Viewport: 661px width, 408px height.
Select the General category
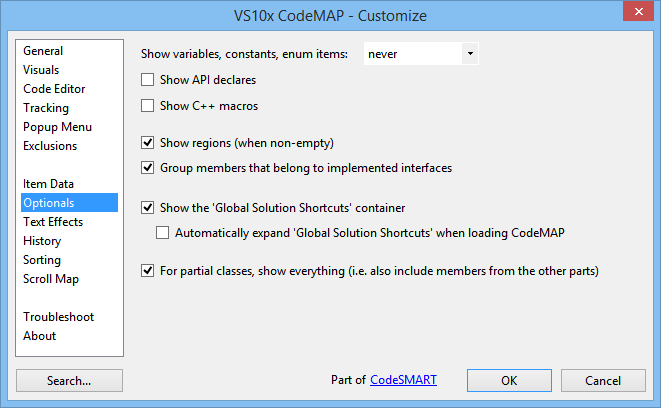[x=43, y=51]
